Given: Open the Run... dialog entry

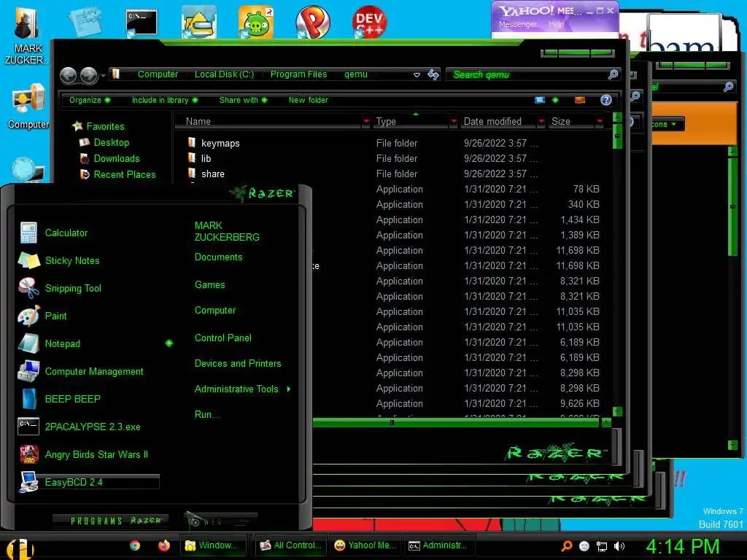Looking at the screenshot, I should [207, 414].
